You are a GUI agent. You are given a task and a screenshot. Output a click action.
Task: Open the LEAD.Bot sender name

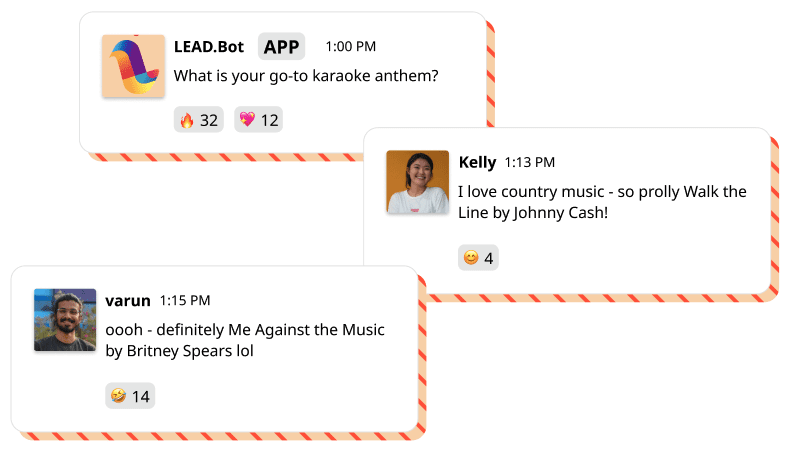(x=211, y=47)
